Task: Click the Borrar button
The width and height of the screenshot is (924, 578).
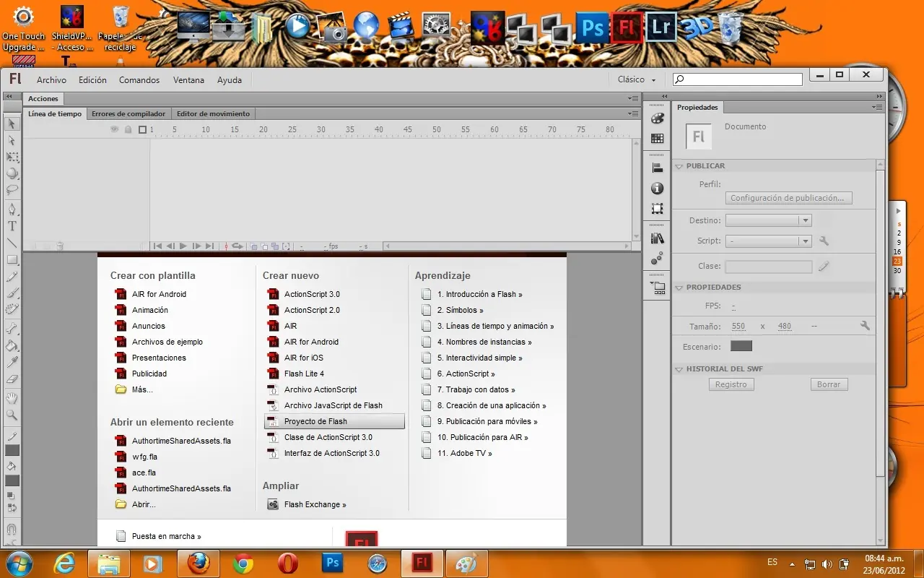Action: pos(829,384)
